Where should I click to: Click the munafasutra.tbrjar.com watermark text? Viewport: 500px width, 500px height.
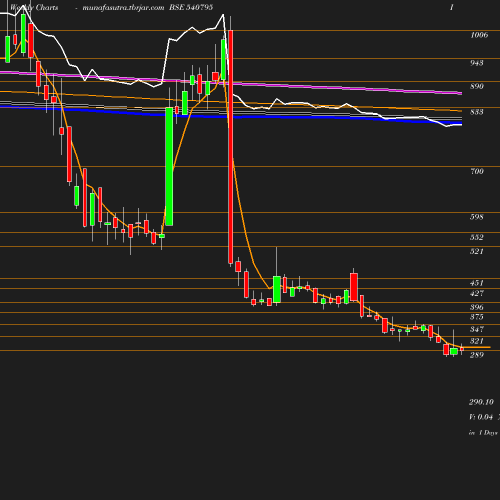pos(123,7)
